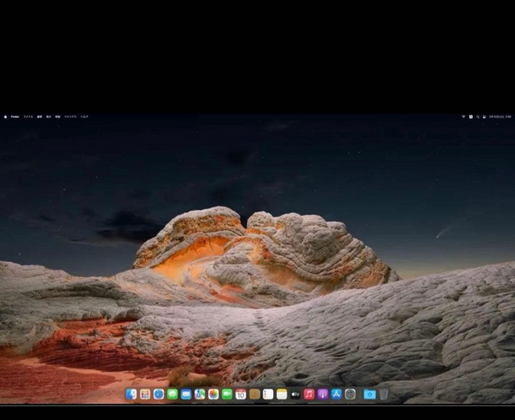
Task: Open the App Store
Action: 335,395
